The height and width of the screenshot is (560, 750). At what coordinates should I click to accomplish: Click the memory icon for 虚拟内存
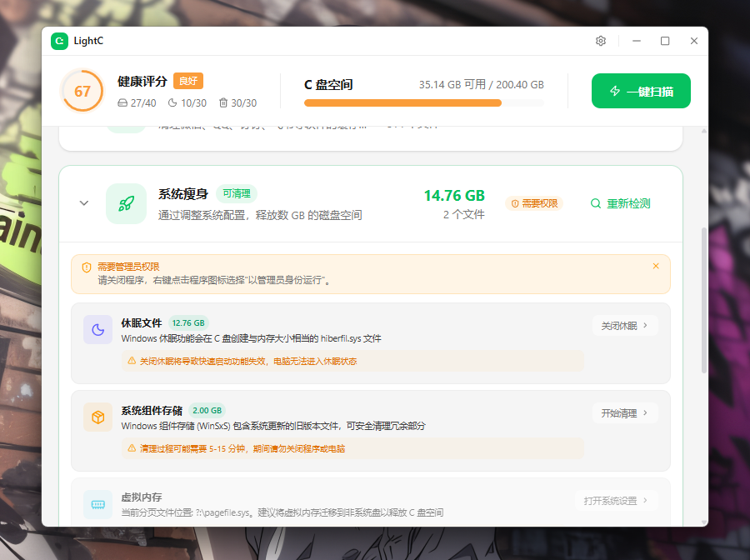click(98, 504)
